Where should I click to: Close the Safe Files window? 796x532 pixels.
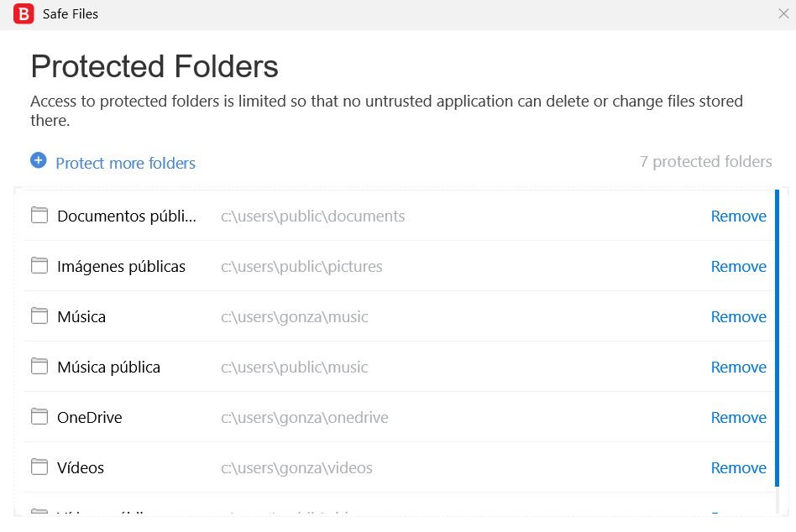[783, 13]
